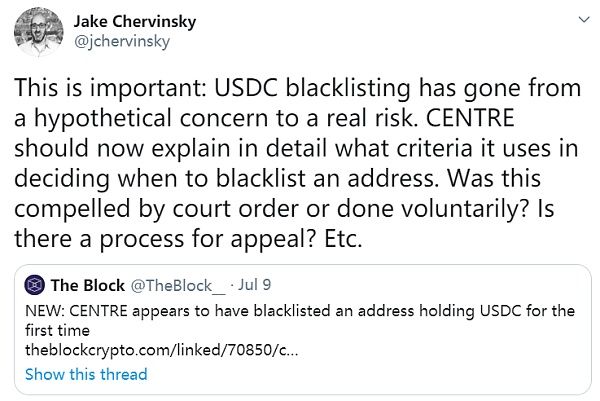Open The Block logo icon in quoted tweet
This screenshot has height=401, width=600.
(x=37, y=283)
